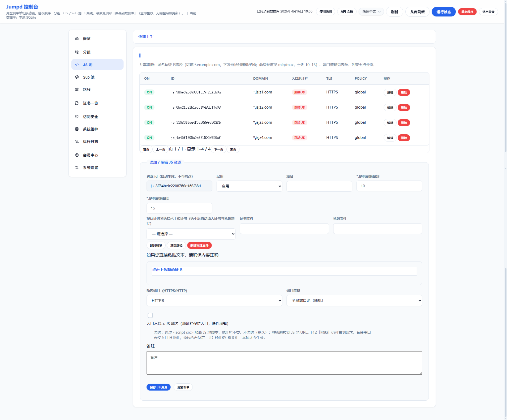Image resolution: width=507 pixels, height=420 pixels.
Task: Click the certificate icon beside 证书一览
Action: pos(77,103)
